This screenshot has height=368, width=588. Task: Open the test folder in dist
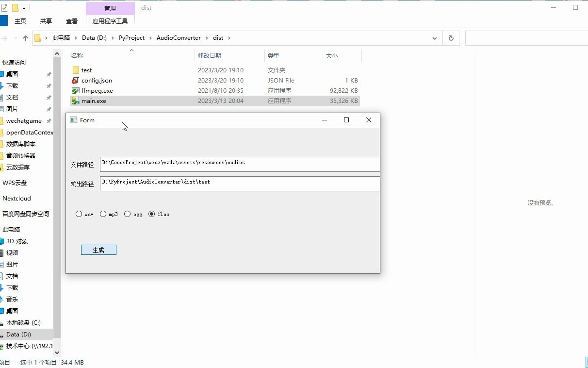pos(86,70)
